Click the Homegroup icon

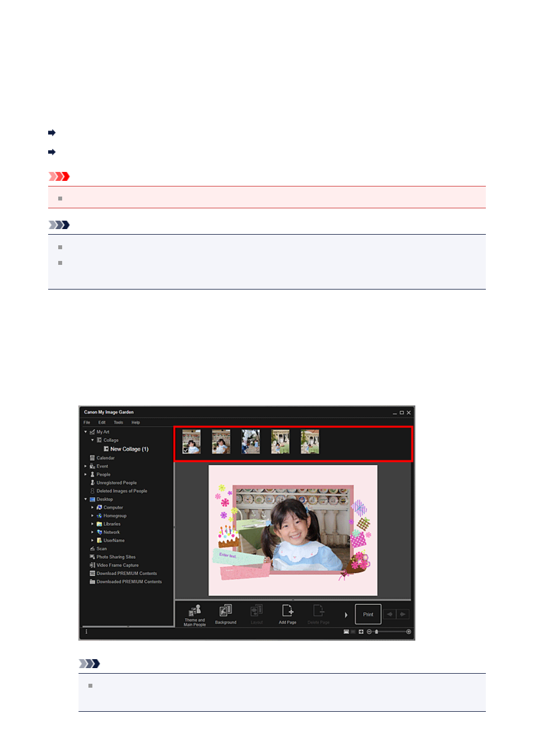coord(99,516)
